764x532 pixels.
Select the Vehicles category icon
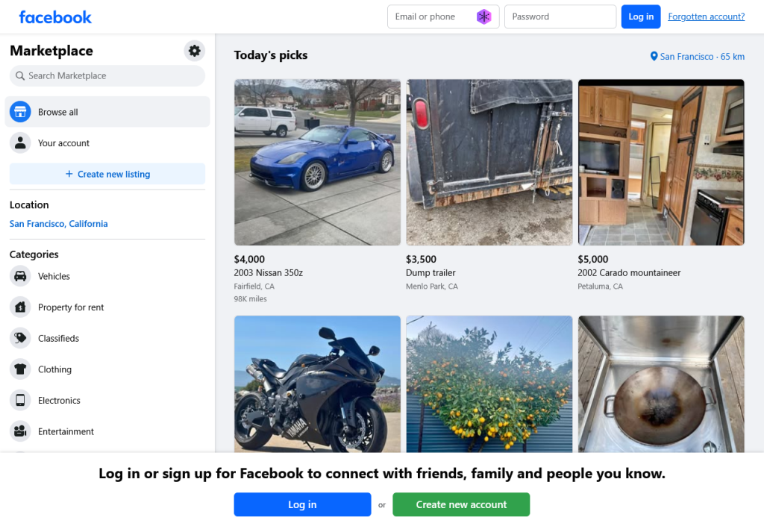(x=19, y=276)
